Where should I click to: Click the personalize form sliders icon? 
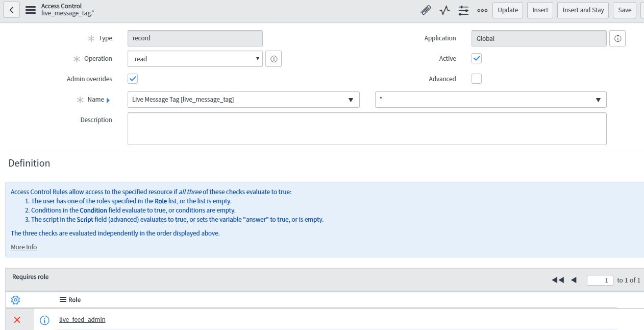coord(463,10)
